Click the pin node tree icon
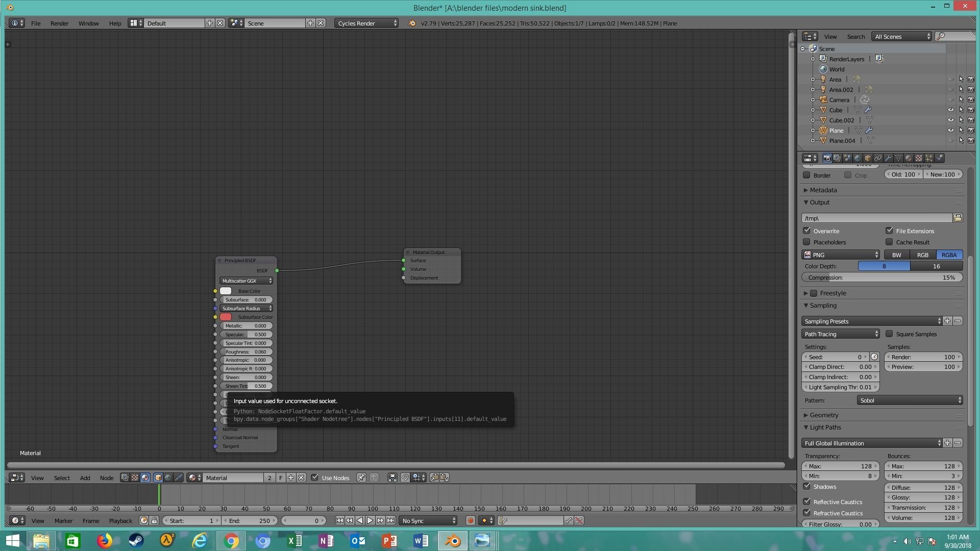Screen dimensions: 980x551 361,478
